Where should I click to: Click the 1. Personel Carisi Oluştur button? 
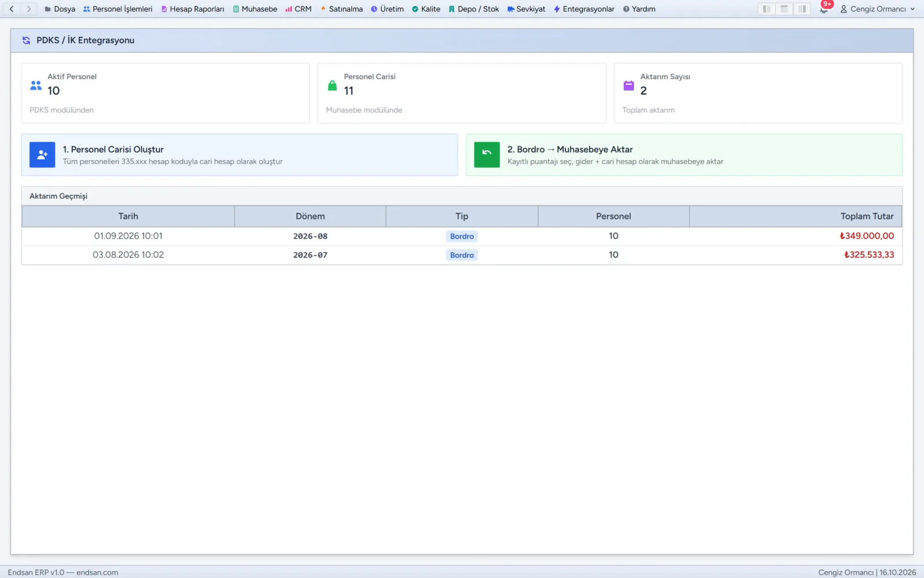[x=240, y=155]
